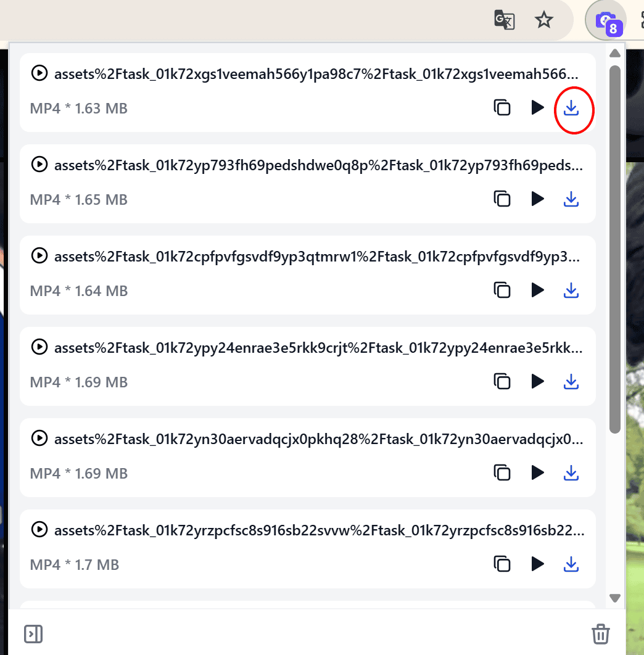Play the 1.65 MB MP4 video

click(x=537, y=199)
